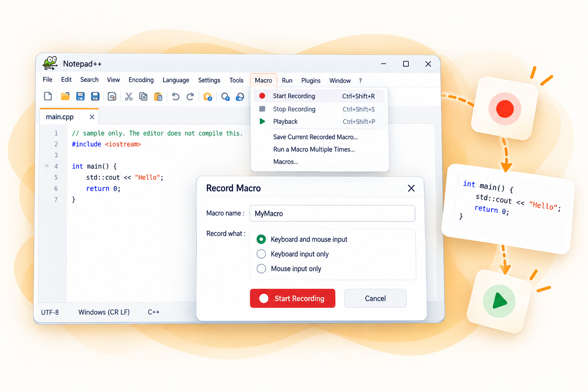The height and width of the screenshot is (392, 588).
Task: Cancel the Record Macro dialog
Action: click(x=375, y=298)
